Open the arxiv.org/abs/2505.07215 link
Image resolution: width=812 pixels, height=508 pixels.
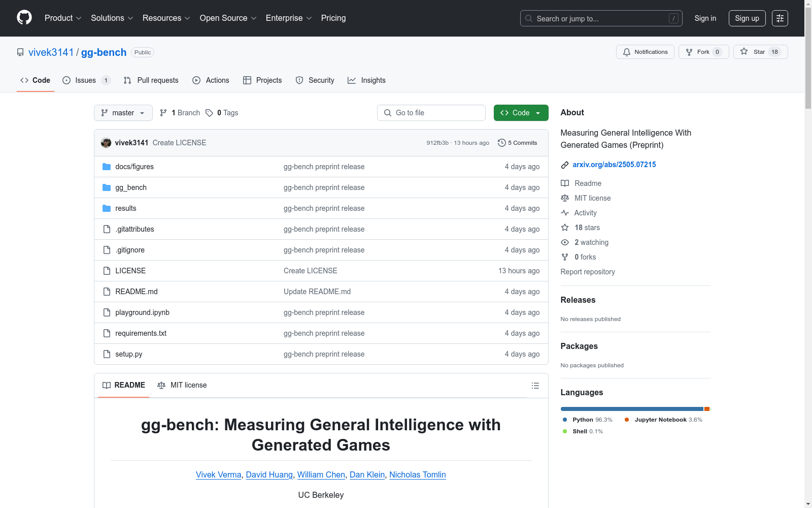614,165
